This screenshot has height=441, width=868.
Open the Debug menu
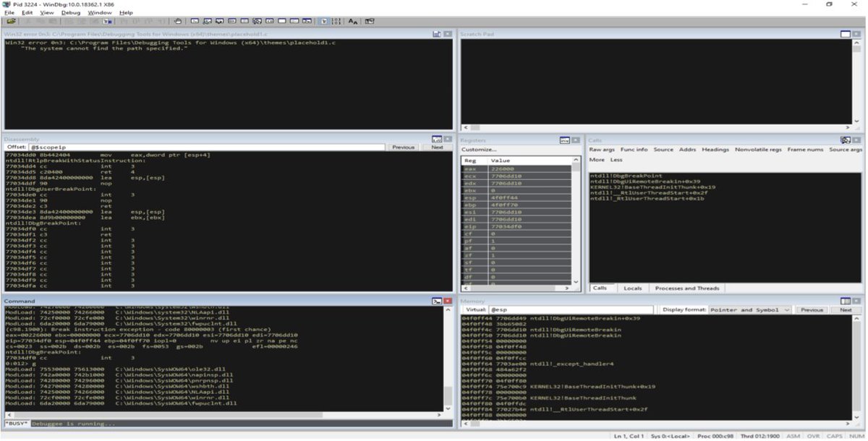tap(71, 12)
